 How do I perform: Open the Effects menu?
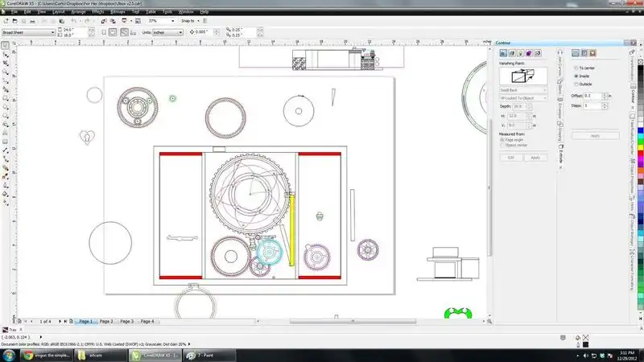tap(97, 13)
